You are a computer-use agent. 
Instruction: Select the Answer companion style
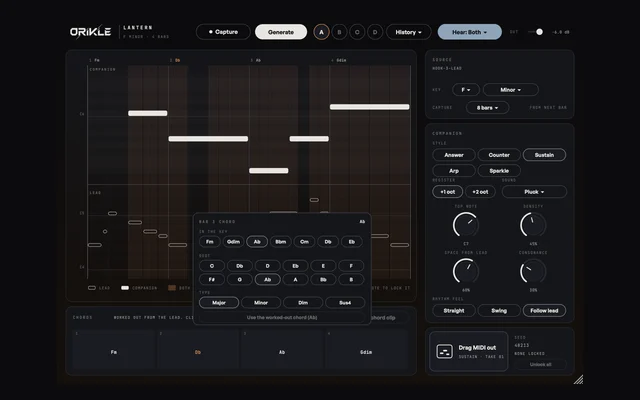[x=454, y=155]
